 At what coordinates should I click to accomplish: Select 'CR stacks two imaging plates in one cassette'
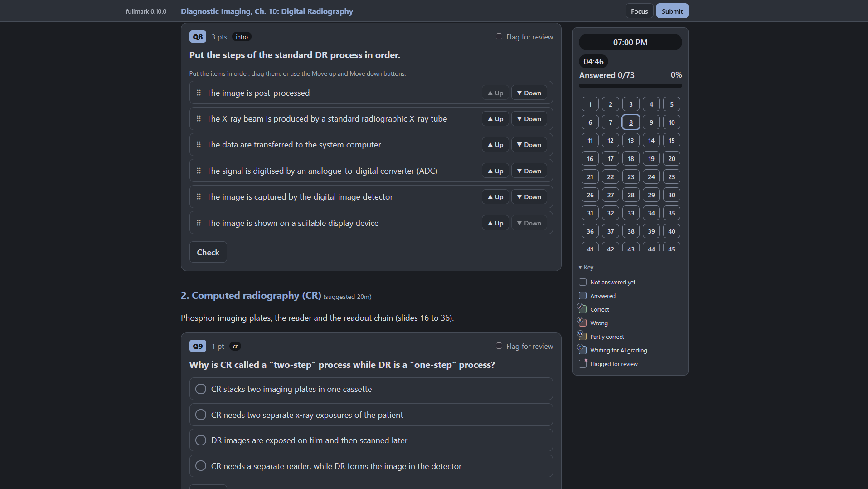coord(371,389)
